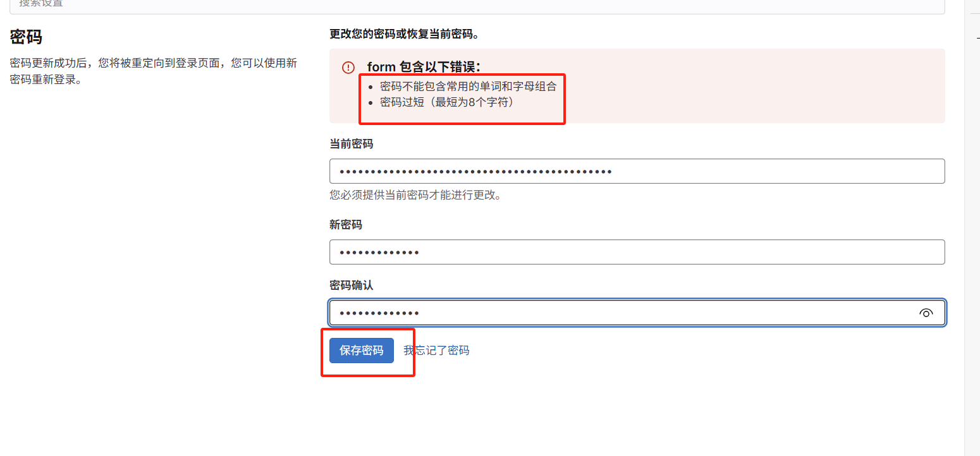The image size is (980, 456).
Task: Show the password via the eye icon
Action: coord(926,313)
